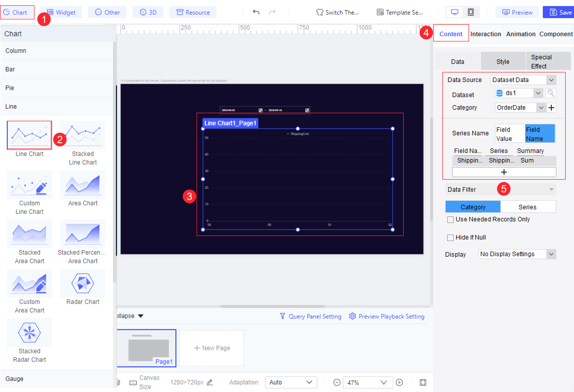Open the Data Source dropdown

pyautogui.click(x=523, y=80)
